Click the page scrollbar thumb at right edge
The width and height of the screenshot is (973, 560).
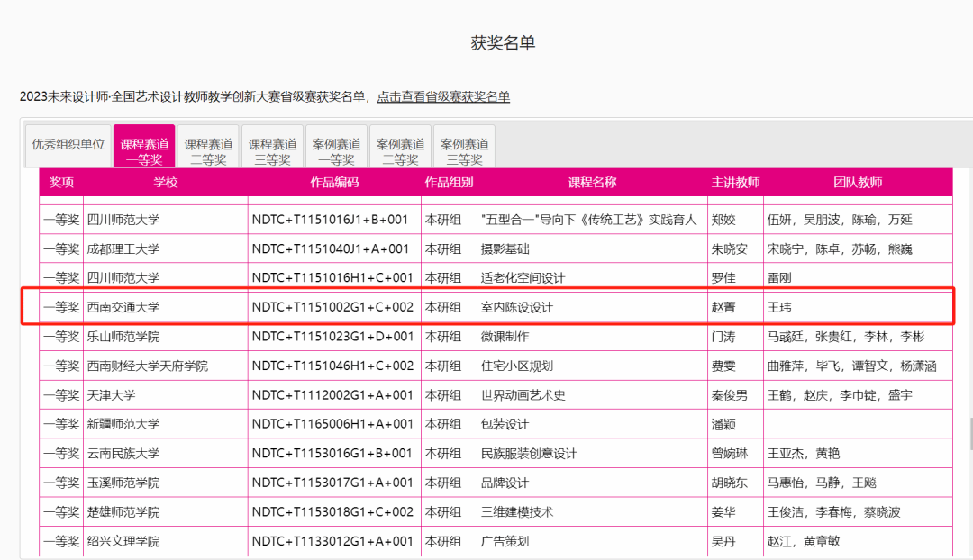click(971, 433)
